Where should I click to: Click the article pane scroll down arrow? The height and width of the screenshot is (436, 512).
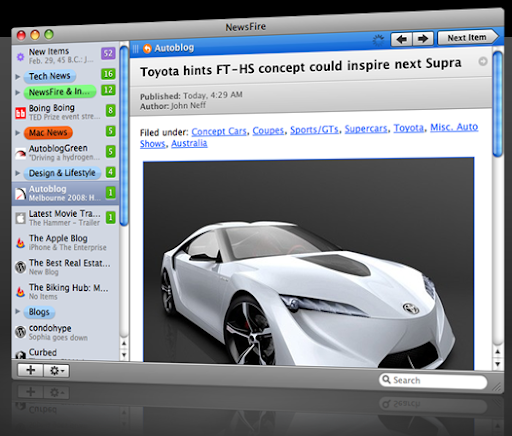498,364
